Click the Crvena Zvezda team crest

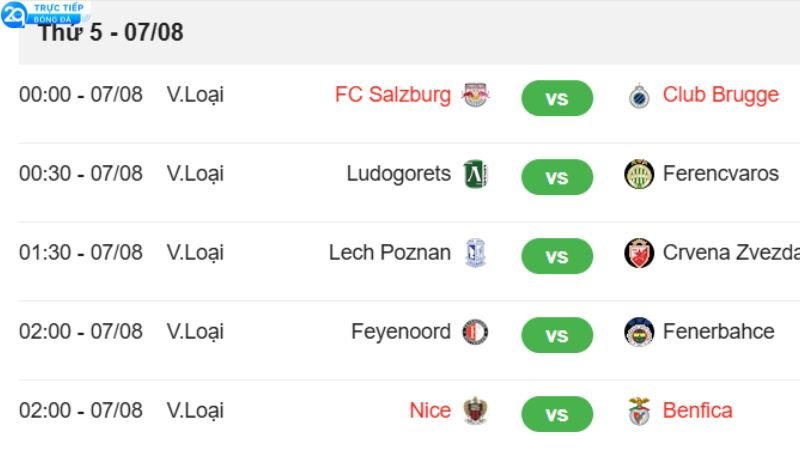(x=639, y=253)
